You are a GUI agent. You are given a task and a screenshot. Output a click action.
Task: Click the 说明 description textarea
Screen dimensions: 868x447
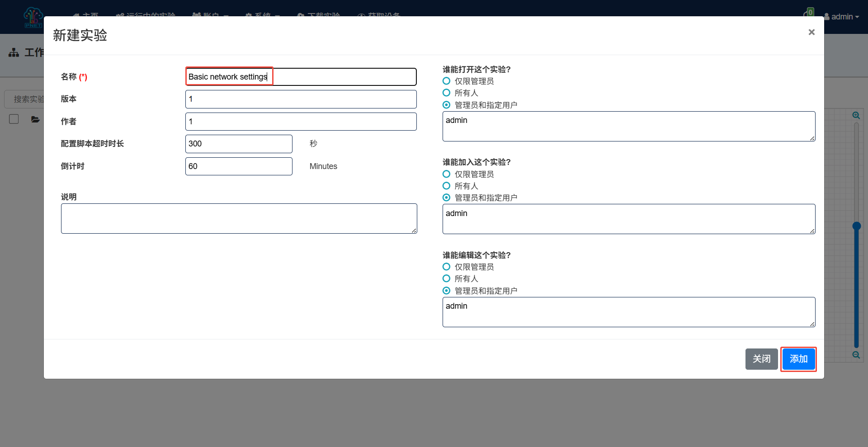pos(239,219)
